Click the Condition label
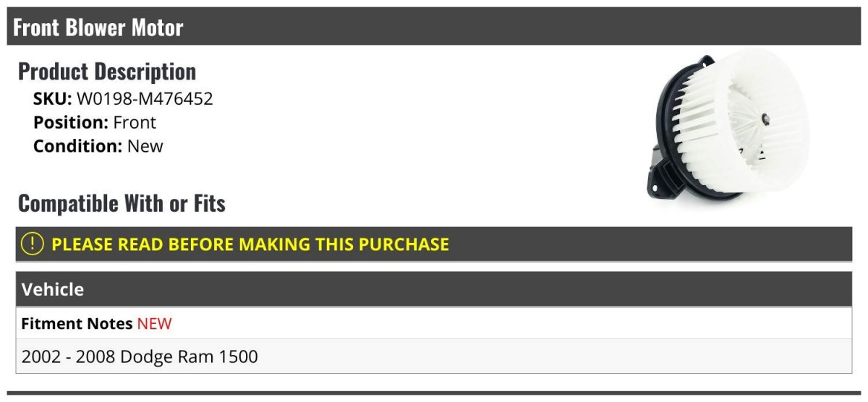 tap(78, 146)
